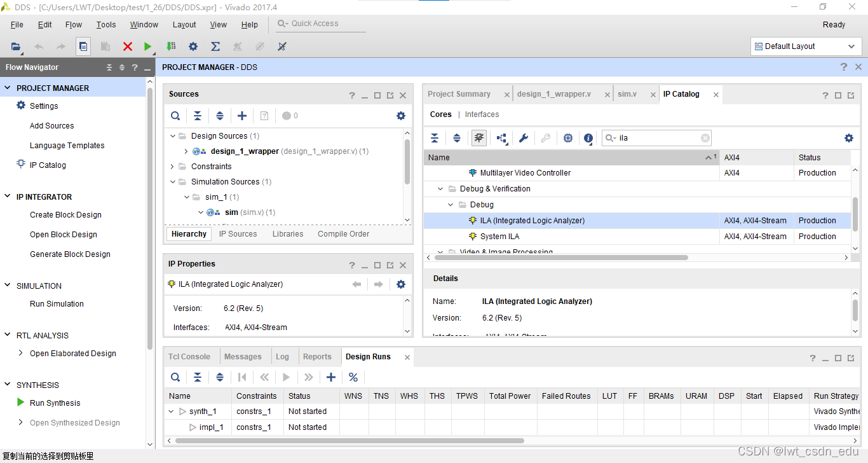Click the group by hierarchy icon in IP Catalog
The image size is (868, 463).
(x=502, y=138)
